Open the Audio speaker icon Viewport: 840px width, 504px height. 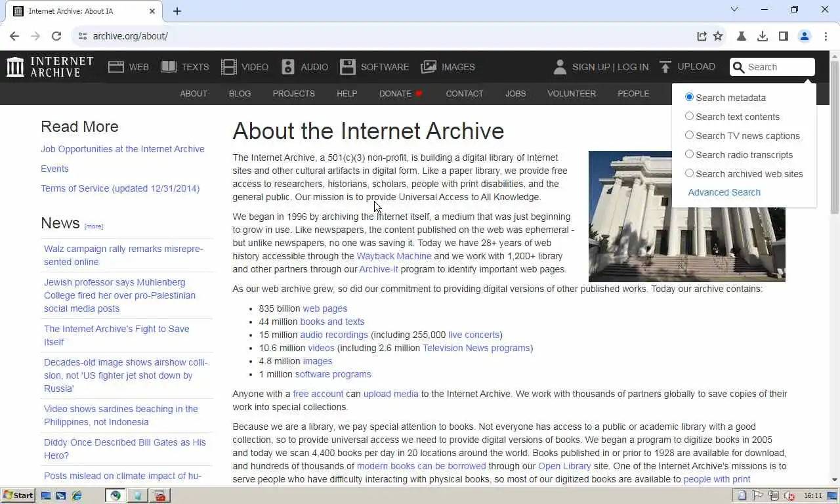(x=288, y=67)
